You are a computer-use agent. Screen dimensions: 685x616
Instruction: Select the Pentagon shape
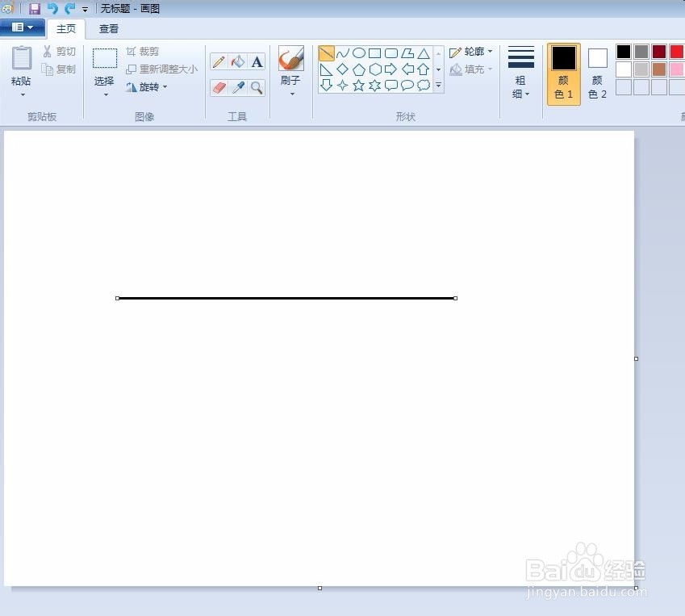(359, 69)
